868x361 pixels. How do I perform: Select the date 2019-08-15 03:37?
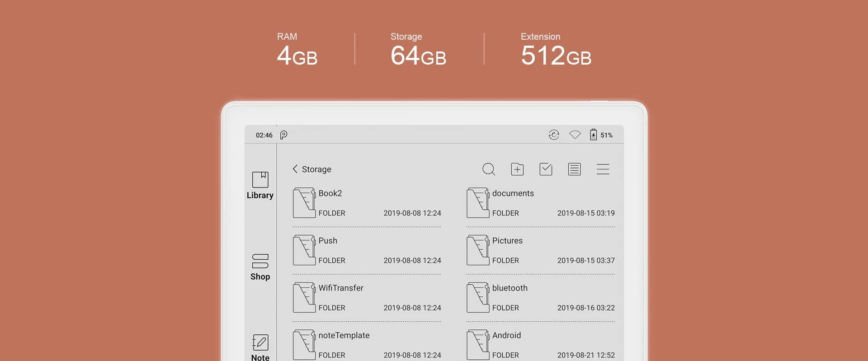(x=586, y=260)
